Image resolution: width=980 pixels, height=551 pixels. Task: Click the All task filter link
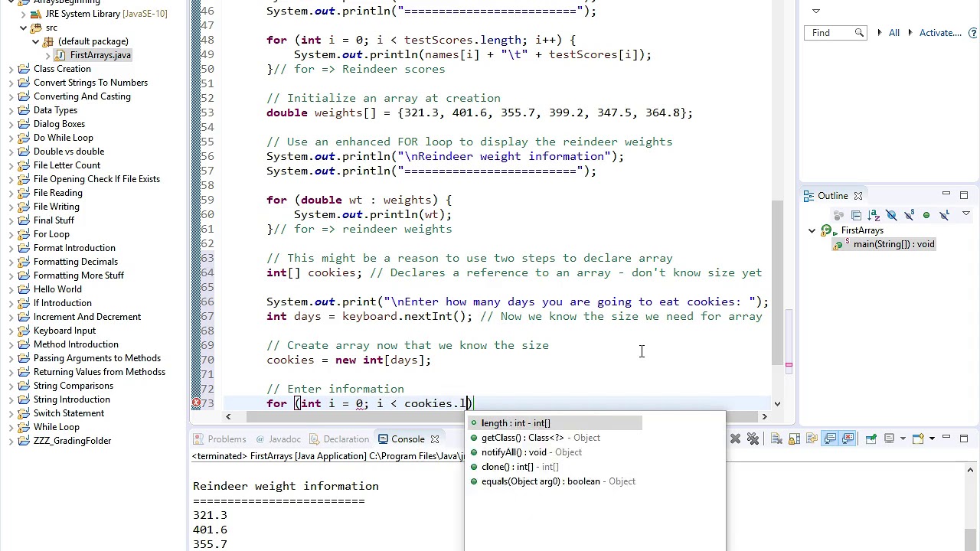pos(893,33)
